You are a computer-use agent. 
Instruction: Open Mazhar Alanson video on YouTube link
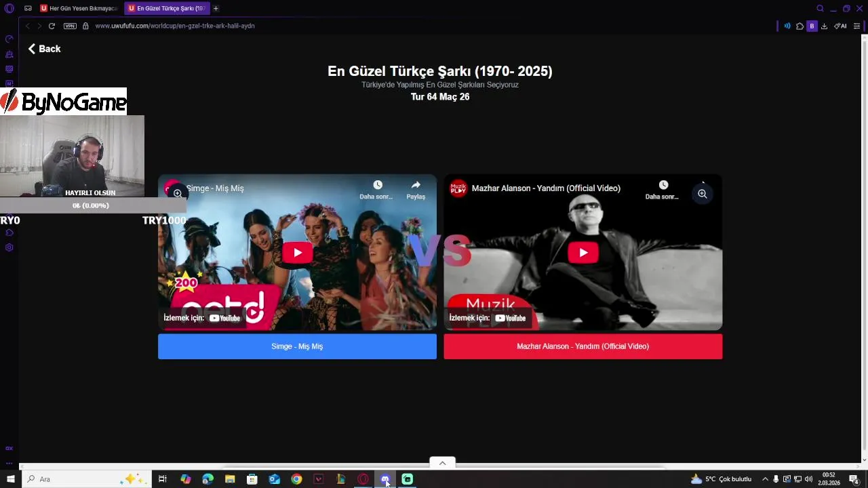488,318
